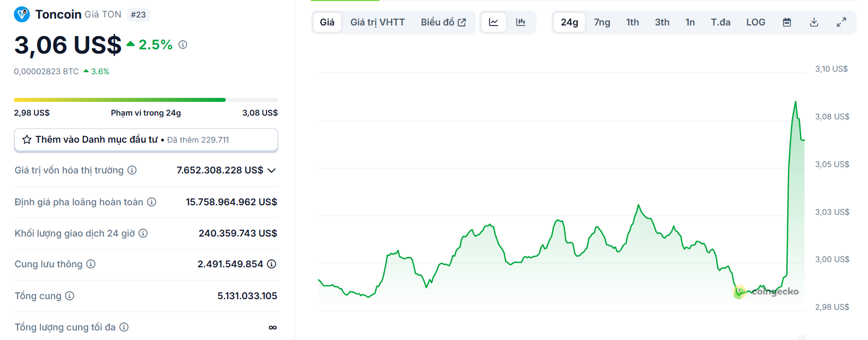Click 240.359.743 US$ volume value
Image resolution: width=868 pixels, height=340 pixels.
tap(238, 233)
